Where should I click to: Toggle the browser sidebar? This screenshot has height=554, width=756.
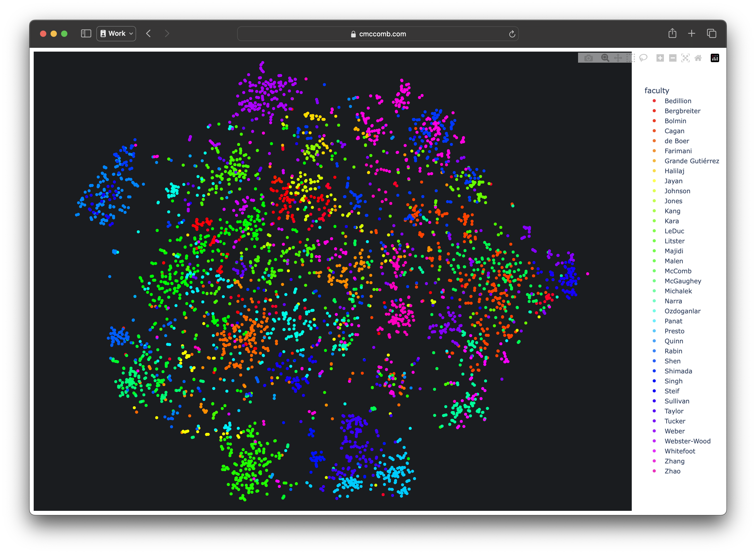86,33
